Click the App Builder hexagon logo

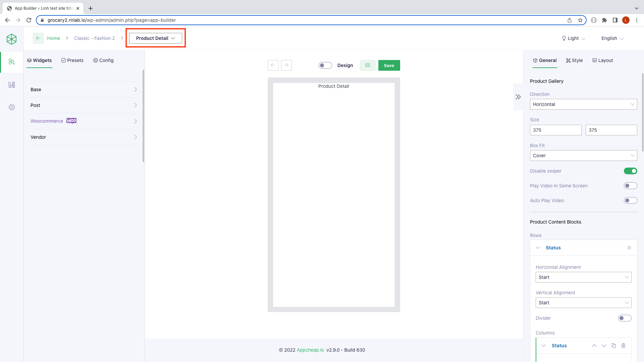[x=12, y=39]
